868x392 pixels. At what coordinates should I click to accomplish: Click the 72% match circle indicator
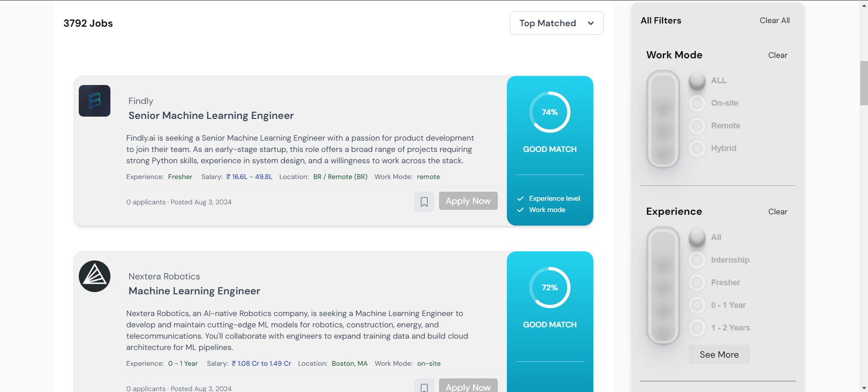(x=550, y=288)
